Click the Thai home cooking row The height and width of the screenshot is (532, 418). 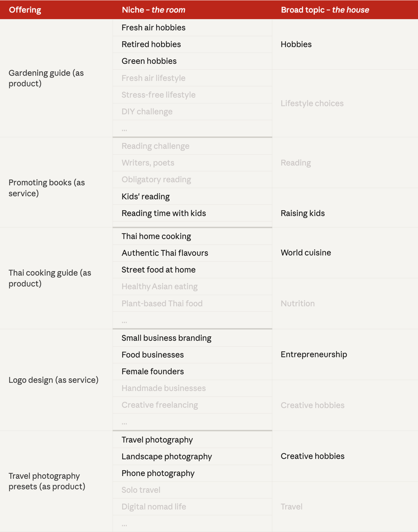pyautogui.click(x=192, y=236)
